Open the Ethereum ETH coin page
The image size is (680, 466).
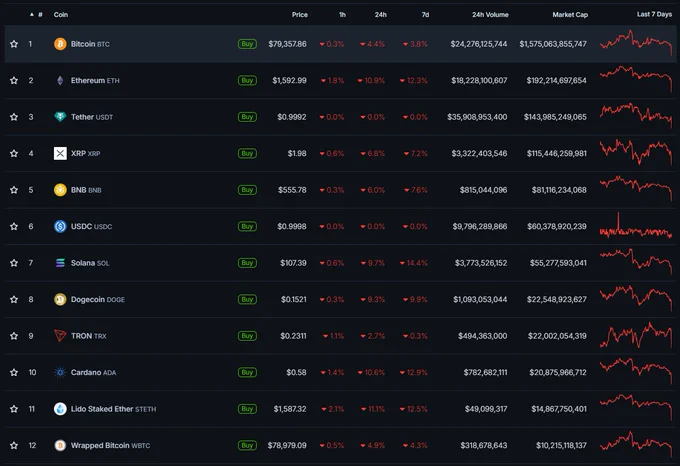click(x=95, y=80)
